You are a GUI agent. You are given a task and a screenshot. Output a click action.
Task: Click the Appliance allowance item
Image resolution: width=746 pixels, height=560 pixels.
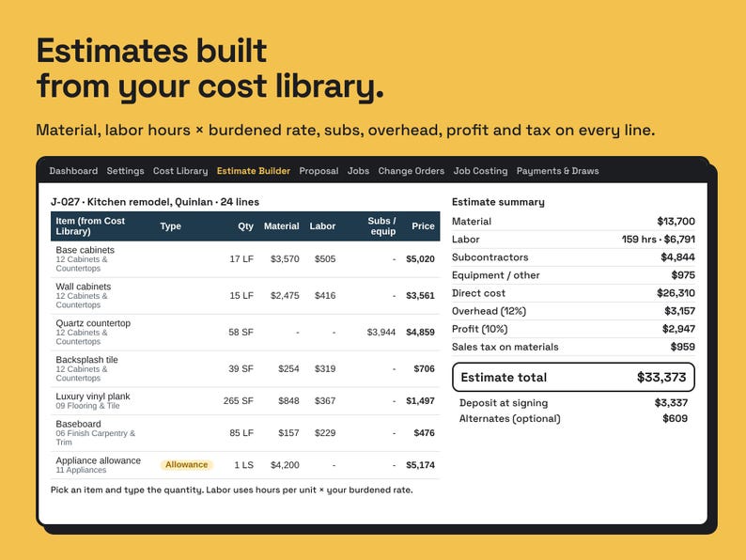click(x=98, y=460)
